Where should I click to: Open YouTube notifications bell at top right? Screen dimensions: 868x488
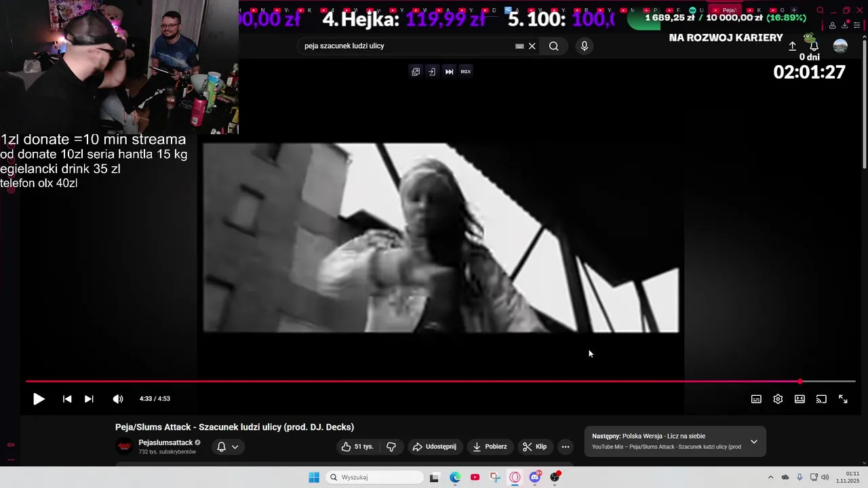pos(814,46)
